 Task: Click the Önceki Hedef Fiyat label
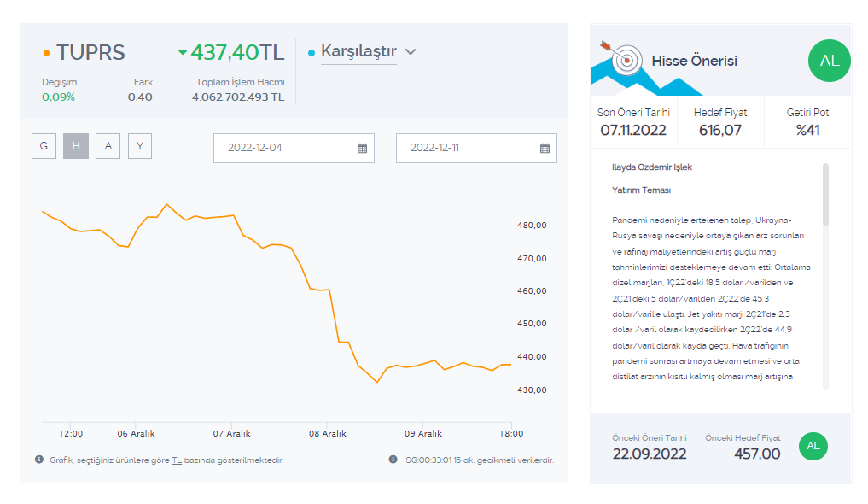point(743,438)
